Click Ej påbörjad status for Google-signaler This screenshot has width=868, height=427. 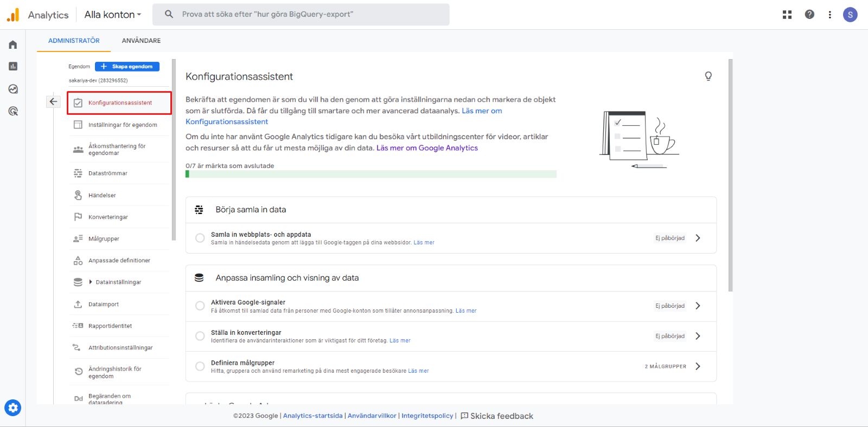[670, 306]
